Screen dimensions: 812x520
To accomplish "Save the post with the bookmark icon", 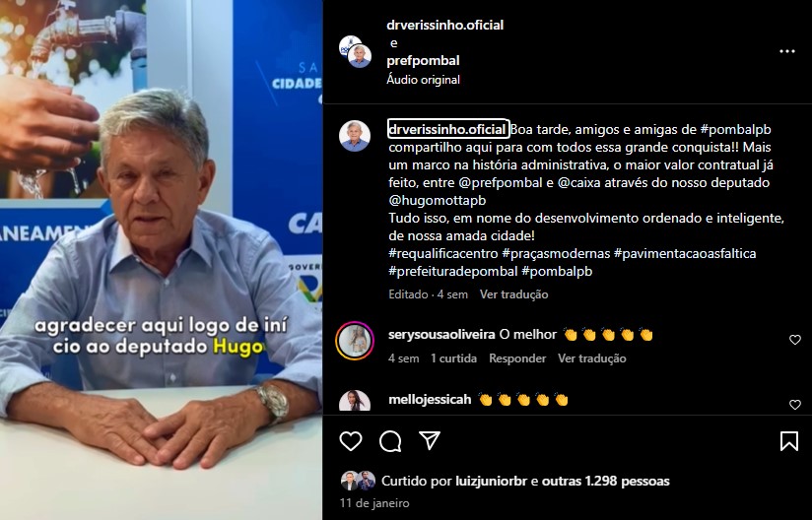I will pos(788,441).
